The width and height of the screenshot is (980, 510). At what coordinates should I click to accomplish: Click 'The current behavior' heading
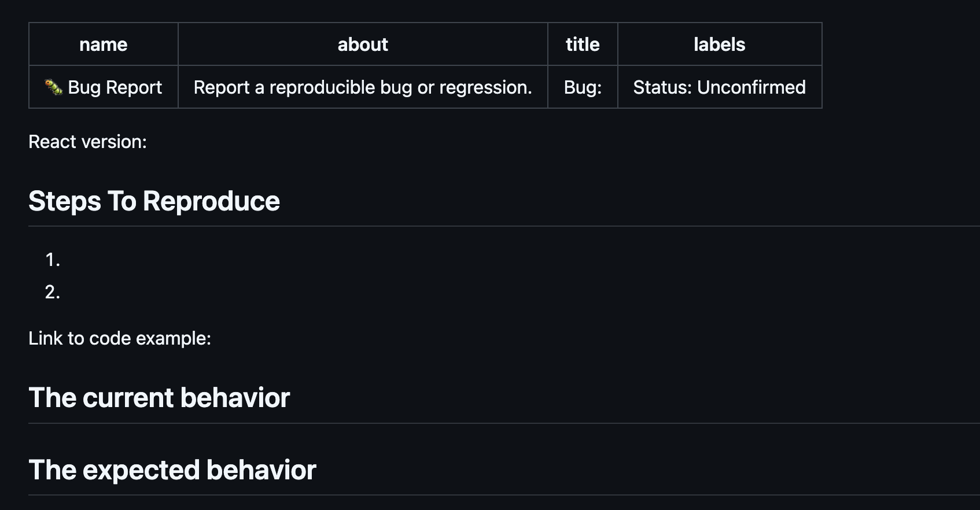(x=159, y=398)
